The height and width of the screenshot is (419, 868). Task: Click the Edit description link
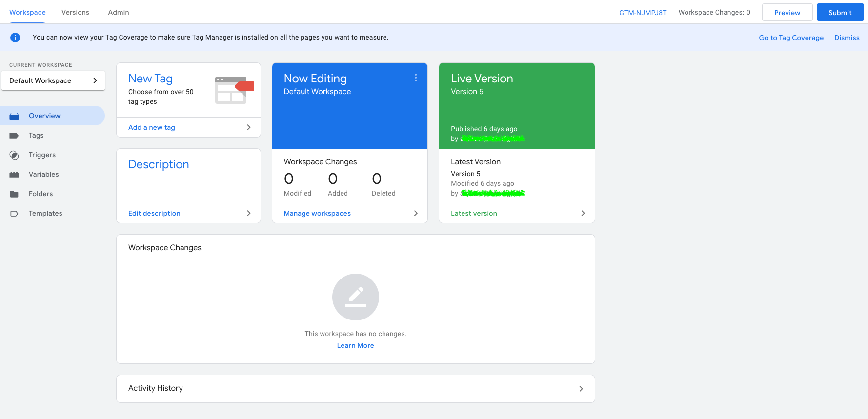[x=154, y=213]
